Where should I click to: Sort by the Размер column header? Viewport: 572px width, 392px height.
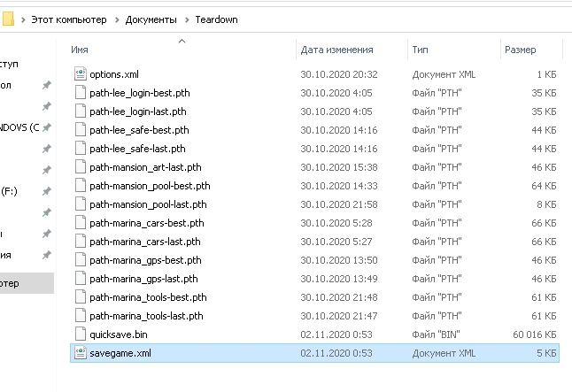[x=520, y=50]
